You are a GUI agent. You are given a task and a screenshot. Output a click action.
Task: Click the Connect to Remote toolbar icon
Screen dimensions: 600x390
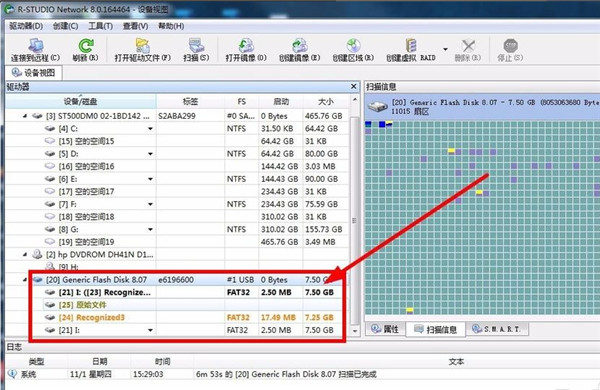tap(36, 46)
